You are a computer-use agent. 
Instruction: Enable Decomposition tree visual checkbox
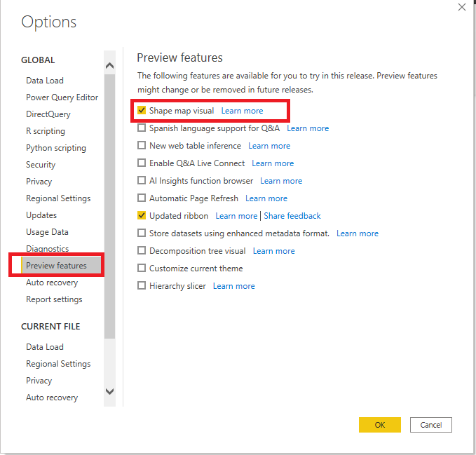[142, 251]
